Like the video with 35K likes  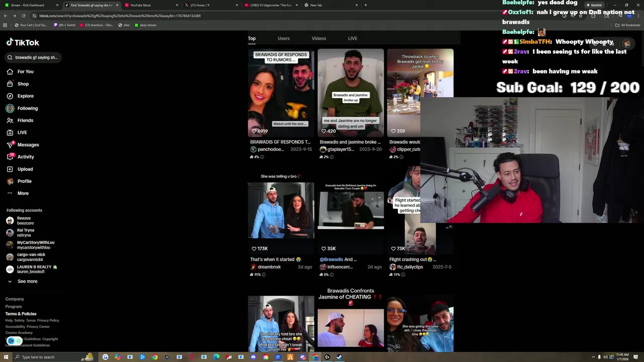[x=324, y=248]
